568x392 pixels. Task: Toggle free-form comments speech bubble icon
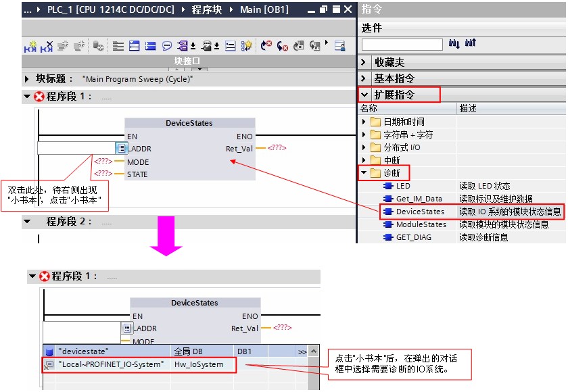tap(167, 46)
